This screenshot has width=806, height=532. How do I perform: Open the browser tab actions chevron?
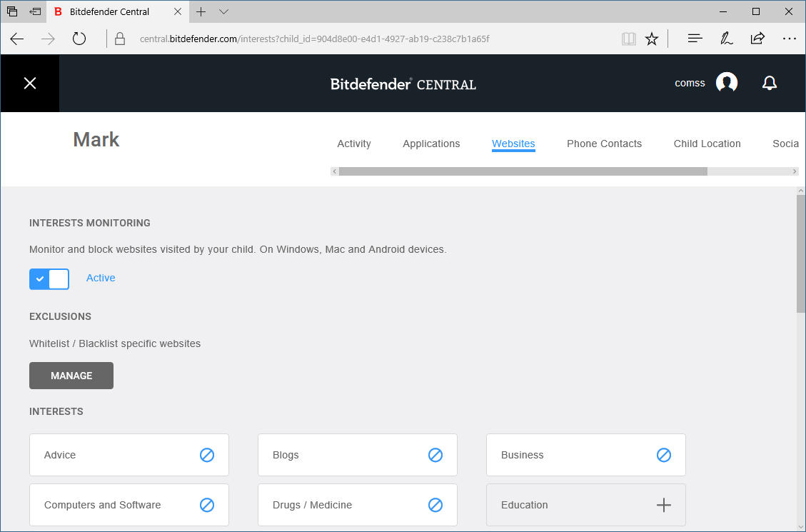(223, 11)
